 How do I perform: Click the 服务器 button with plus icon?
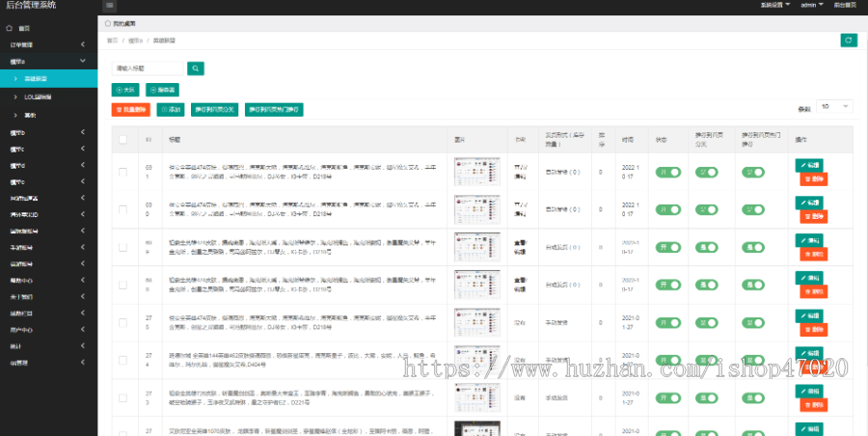pos(162,90)
